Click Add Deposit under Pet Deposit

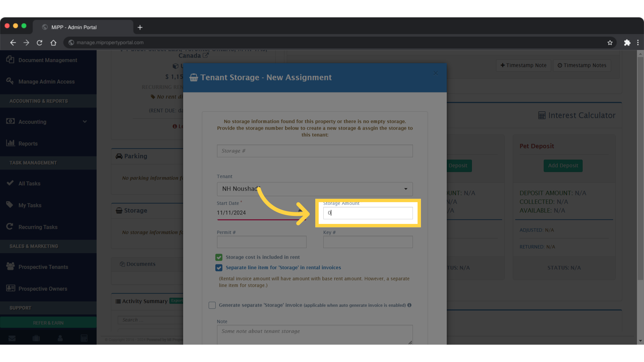563,166
